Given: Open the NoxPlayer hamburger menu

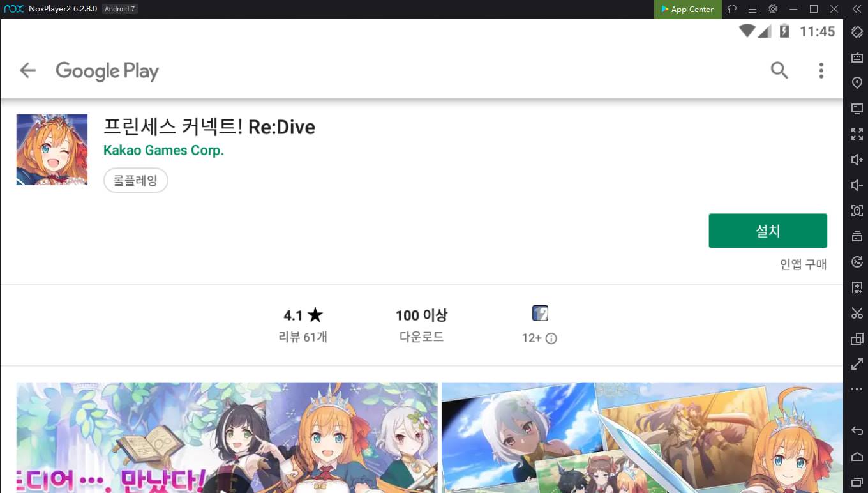Looking at the screenshot, I should click(x=752, y=10).
